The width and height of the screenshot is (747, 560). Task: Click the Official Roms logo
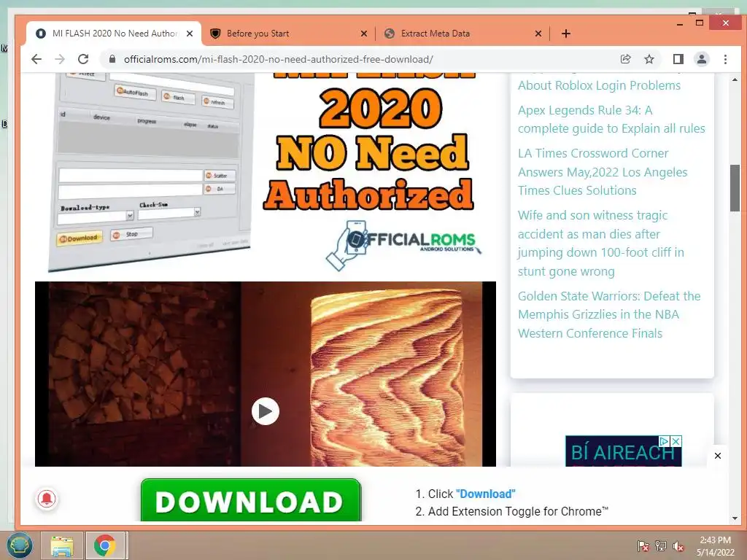(x=403, y=244)
